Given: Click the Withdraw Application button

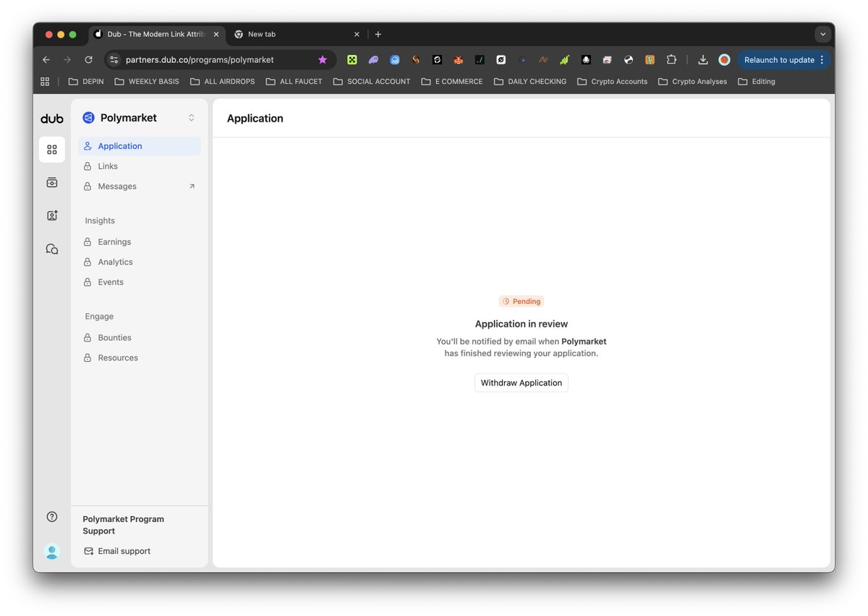Looking at the screenshot, I should 522,383.
